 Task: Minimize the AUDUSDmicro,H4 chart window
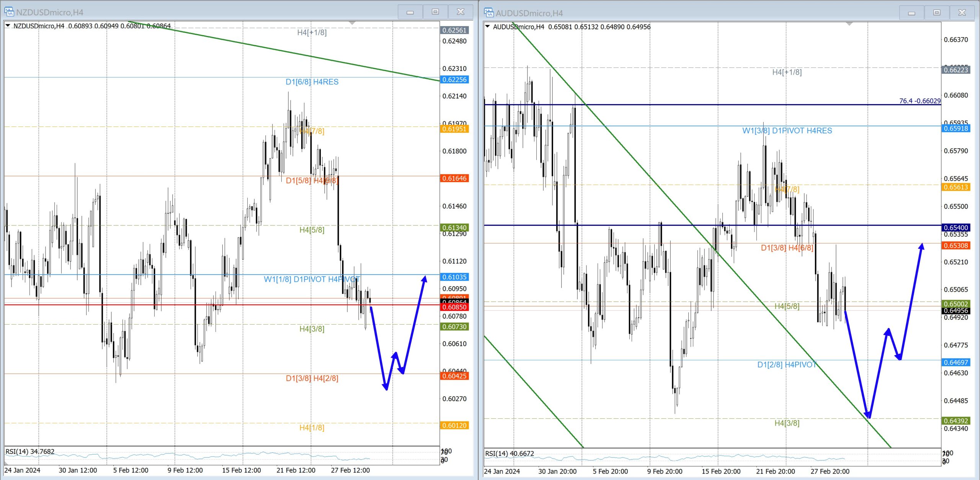(x=911, y=13)
